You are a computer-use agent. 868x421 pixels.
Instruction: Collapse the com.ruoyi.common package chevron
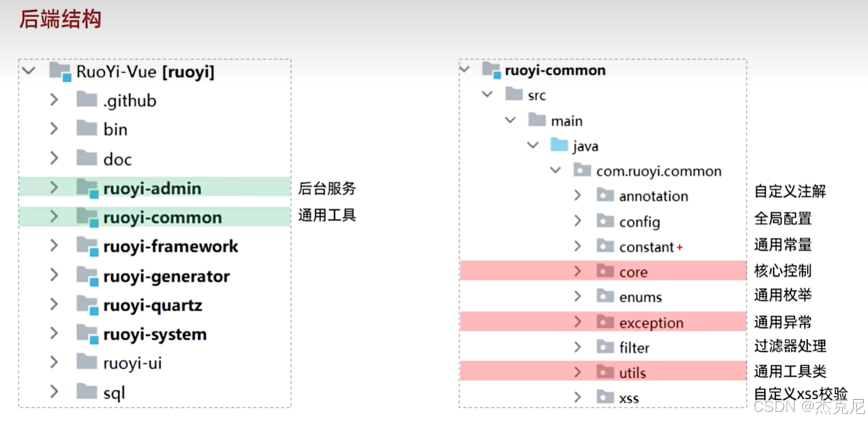click(x=556, y=171)
